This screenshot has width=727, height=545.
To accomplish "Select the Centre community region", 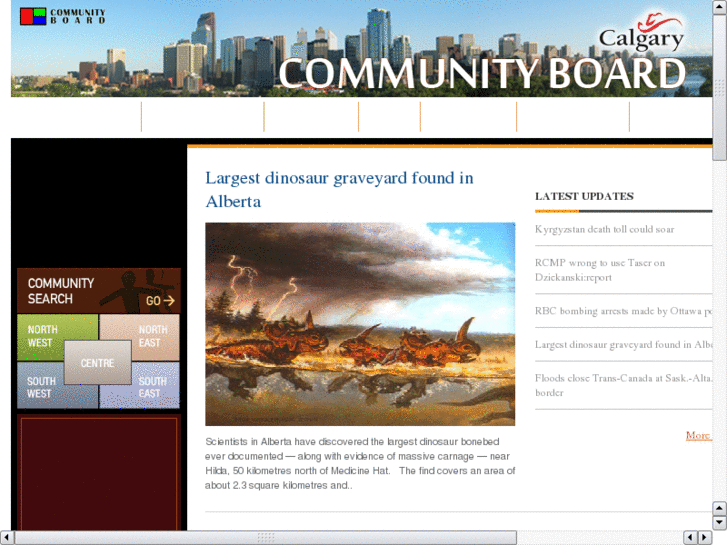I will coord(97,363).
